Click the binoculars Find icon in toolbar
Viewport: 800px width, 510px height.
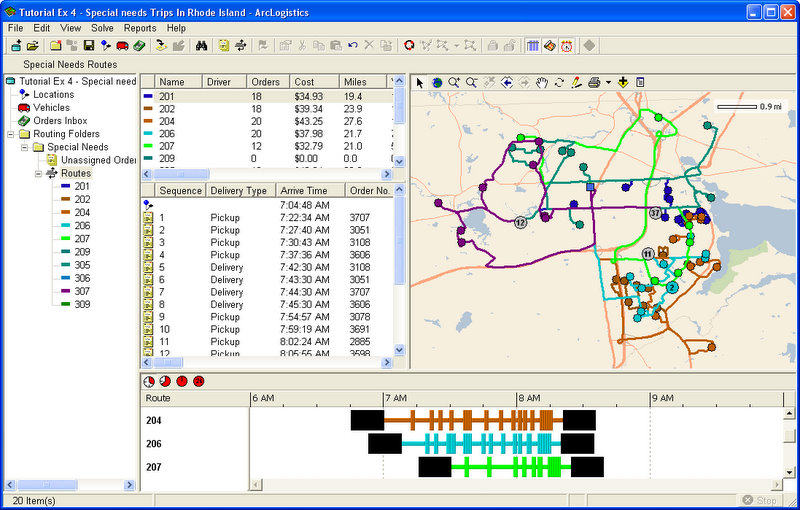[x=201, y=46]
